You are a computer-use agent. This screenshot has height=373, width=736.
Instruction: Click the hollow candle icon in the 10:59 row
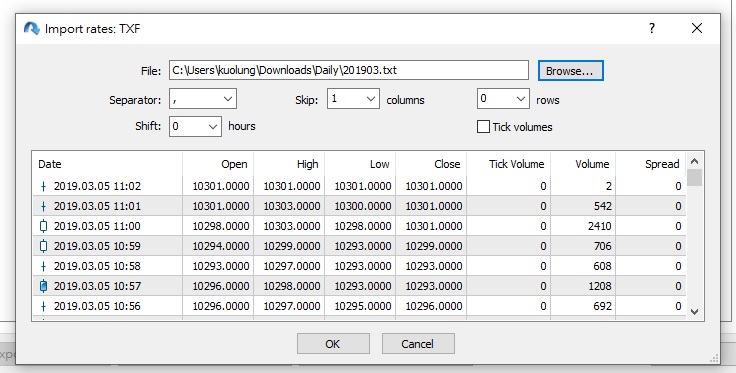pyautogui.click(x=44, y=246)
